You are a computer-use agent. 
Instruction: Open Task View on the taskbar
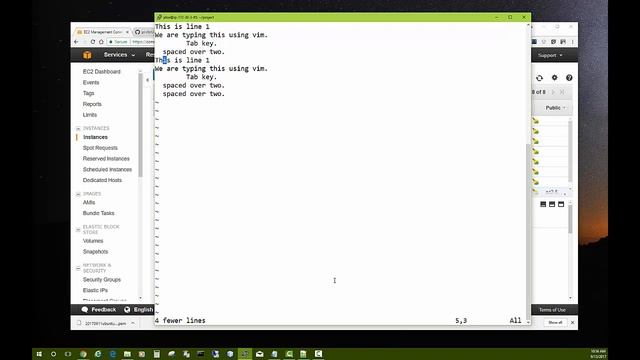(x=68, y=354)
